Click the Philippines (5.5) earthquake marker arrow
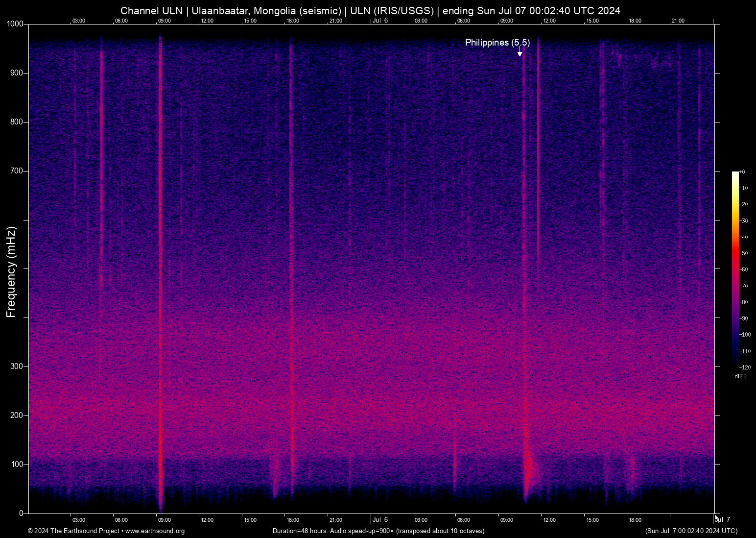 520,53
